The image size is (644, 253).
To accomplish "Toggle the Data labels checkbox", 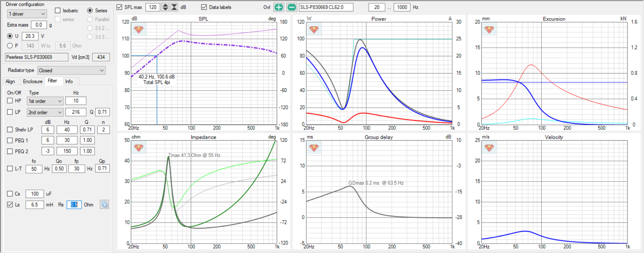I will click(x=204, y=7).
